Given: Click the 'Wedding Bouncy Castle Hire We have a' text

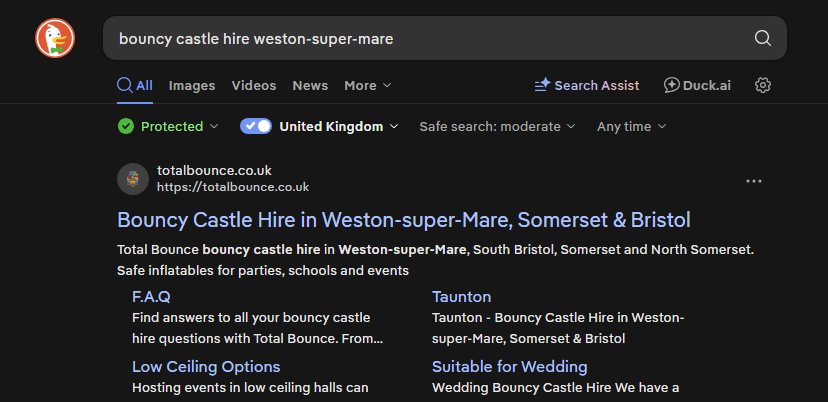Looking at the screenshot, I should pos(556,388).
